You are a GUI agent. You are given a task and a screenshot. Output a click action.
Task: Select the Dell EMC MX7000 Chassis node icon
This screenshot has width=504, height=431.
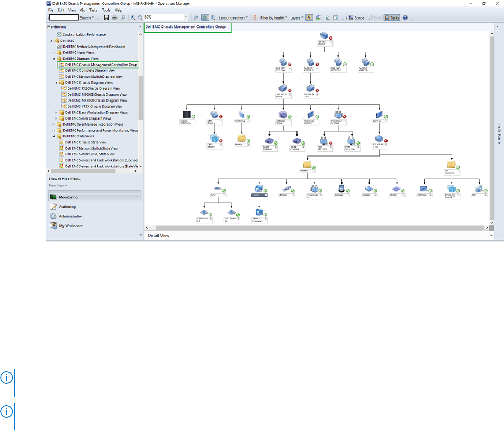338,62
